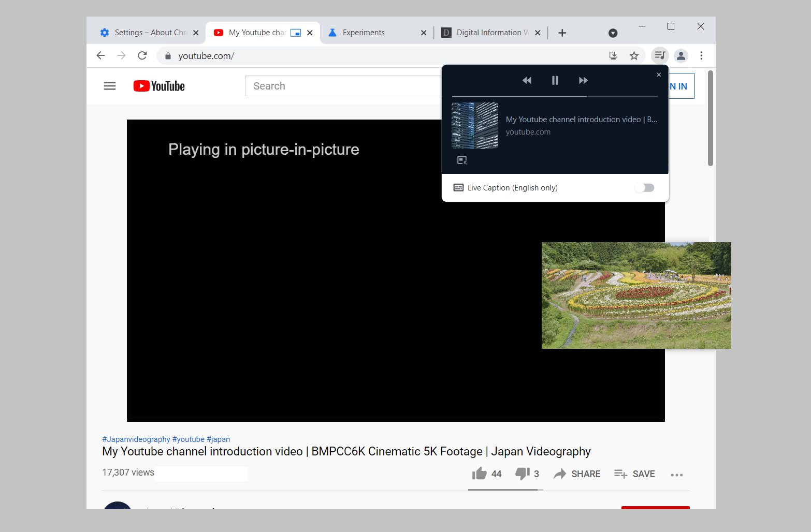This screenshot has width=811, height=532.
Task: Maximize the Chrome window
Action: coord(671,26)
